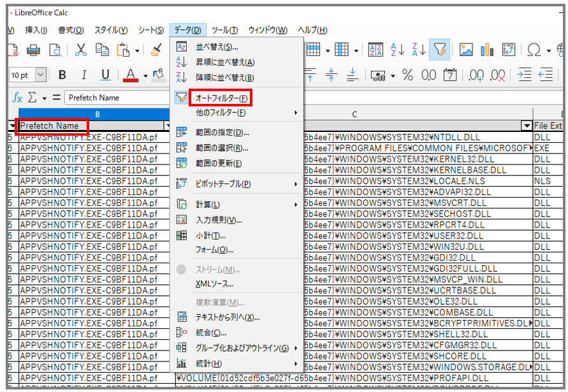The height and width of the screenshot is (392, 568).
Task: Open the font size dropdown
Action: pyautogui.click(x=41, y=75)
